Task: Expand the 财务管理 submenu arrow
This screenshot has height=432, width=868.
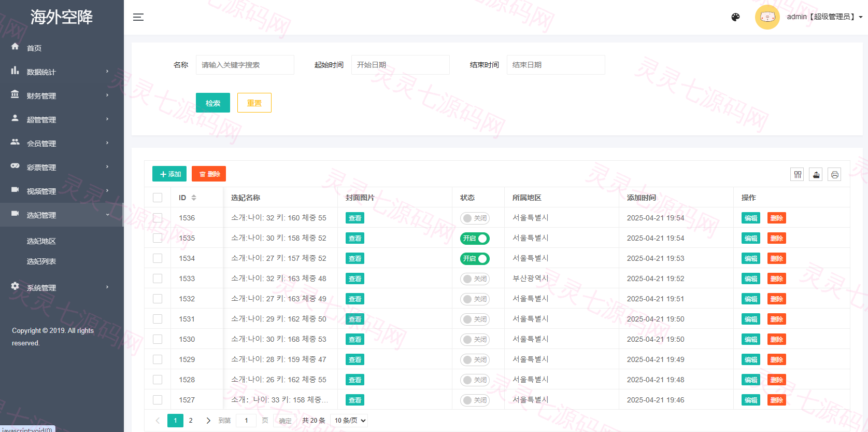Action: [107, 95]
